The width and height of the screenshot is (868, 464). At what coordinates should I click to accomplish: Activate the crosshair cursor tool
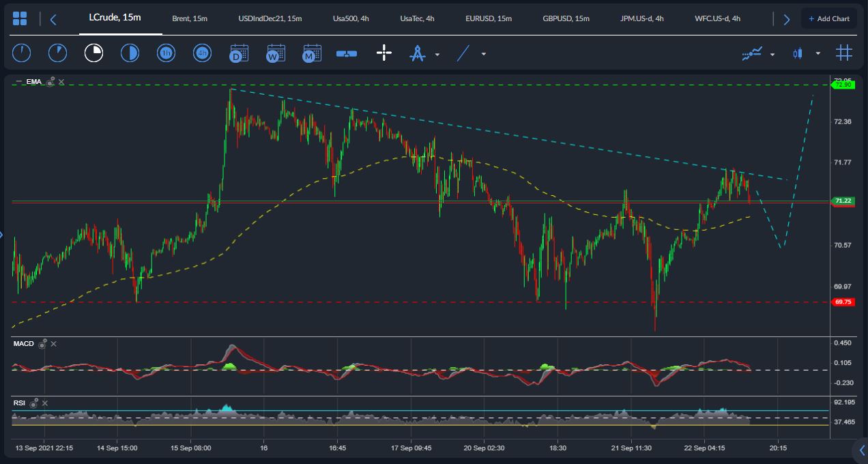click(384, 53)
